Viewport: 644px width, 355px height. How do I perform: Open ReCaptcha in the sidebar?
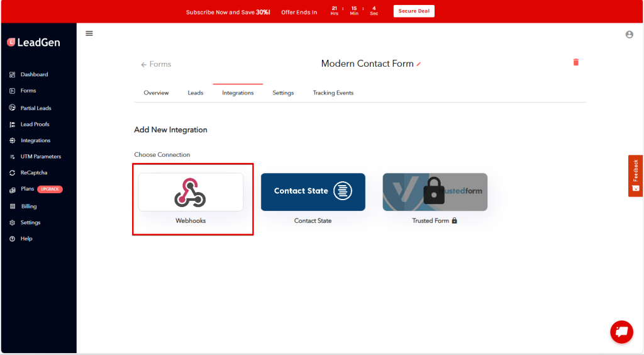(33, 172)
